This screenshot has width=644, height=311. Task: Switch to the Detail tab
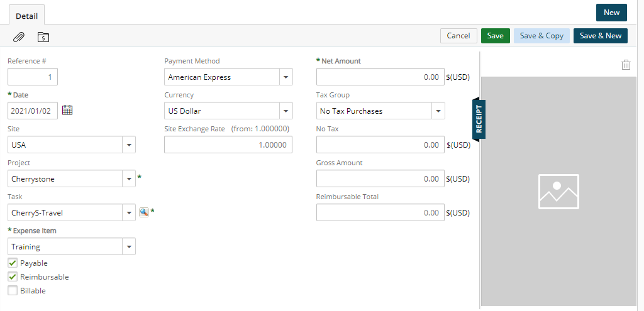click(26, 16)
